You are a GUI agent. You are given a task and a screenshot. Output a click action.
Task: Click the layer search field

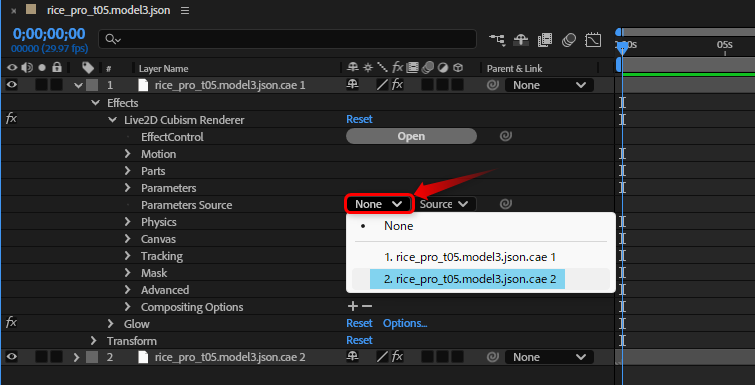pos(287,39)
